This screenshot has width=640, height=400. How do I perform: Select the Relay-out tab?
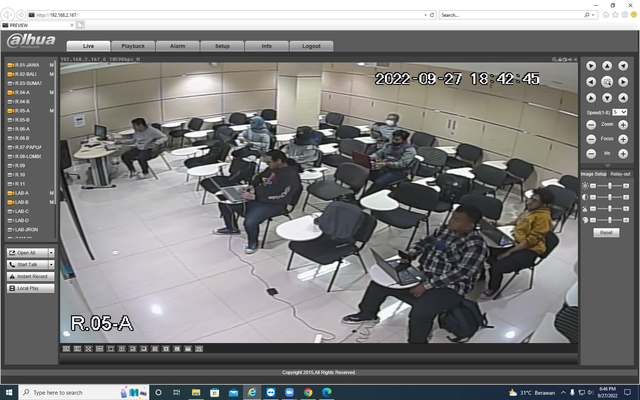pos(620,174)
